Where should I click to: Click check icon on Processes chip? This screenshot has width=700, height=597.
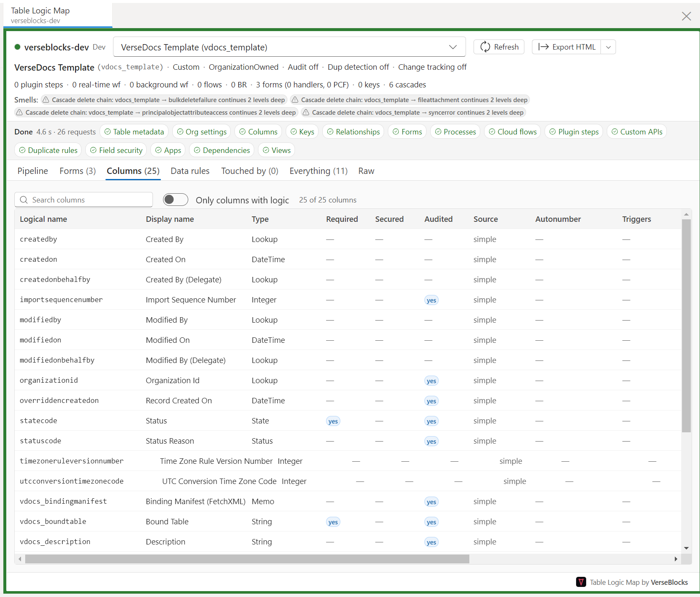point(438,132)
